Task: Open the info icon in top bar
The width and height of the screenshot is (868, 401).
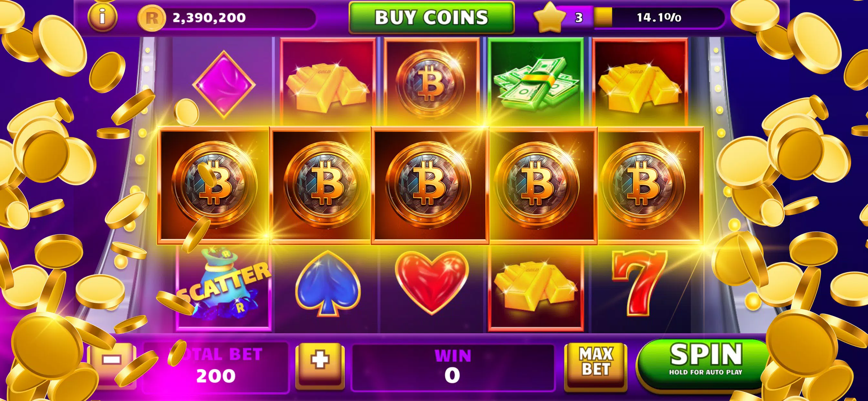Action: (x=102, y=17)
